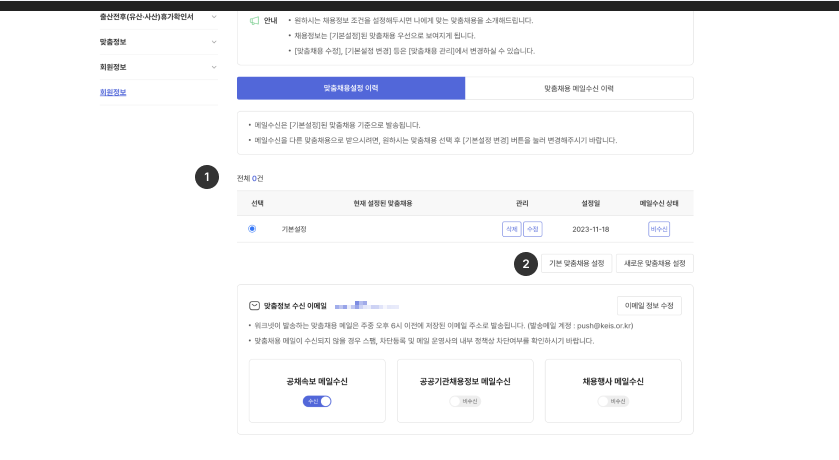The height and width of the screenshot is (460, 839).
Task: Click the 선택 column header
Action: click(257, 203)
